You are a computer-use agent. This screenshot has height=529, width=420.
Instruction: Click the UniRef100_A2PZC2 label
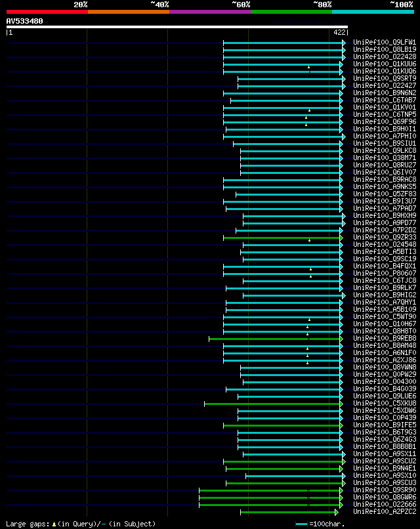[x=385, y=512]
